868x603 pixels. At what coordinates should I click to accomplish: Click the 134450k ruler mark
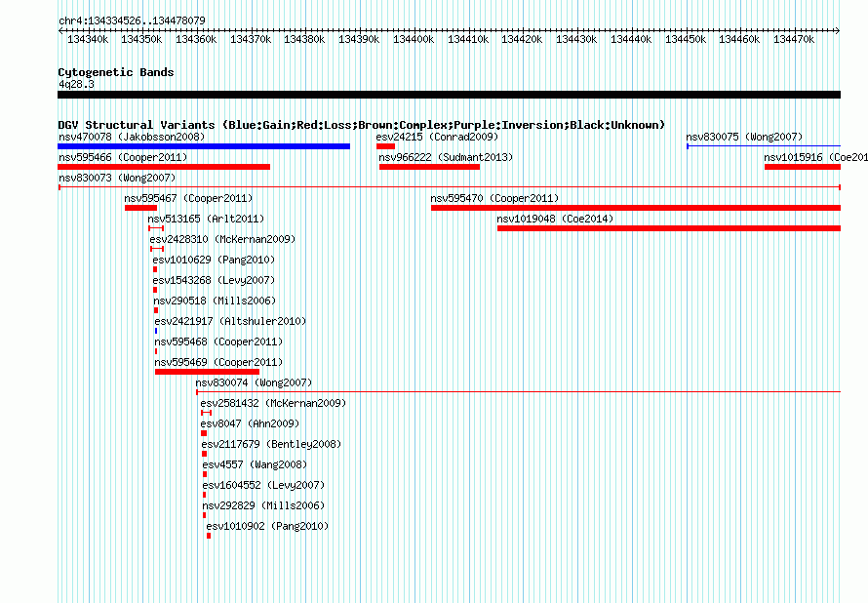coord(686,39)
